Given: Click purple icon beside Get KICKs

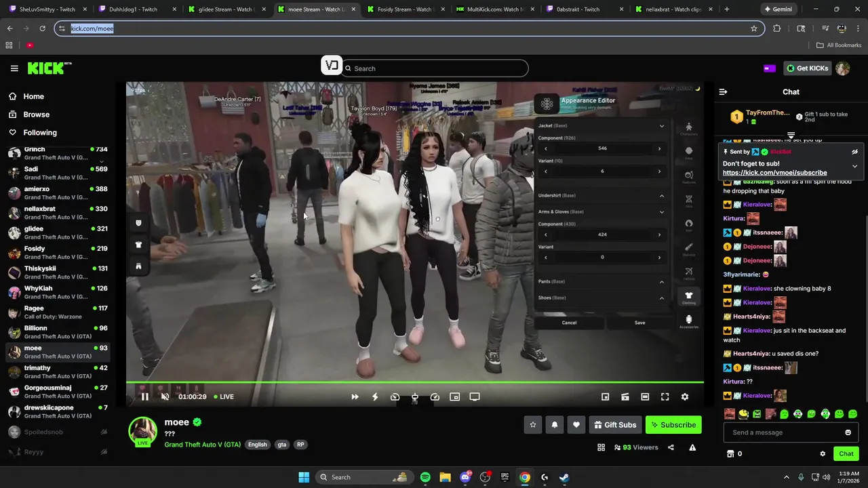Looking at the screenshot, I should pos(769,68).
